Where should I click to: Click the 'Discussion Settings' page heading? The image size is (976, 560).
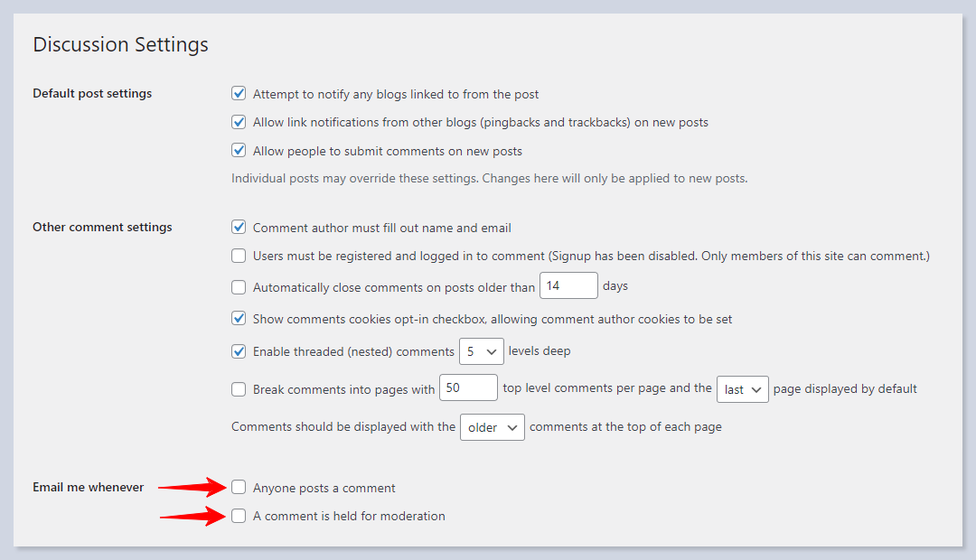[x=120, y=44]
